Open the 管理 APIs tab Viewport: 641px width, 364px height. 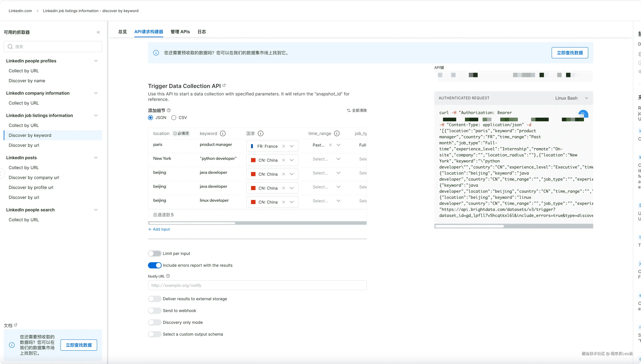coord(180,32)
